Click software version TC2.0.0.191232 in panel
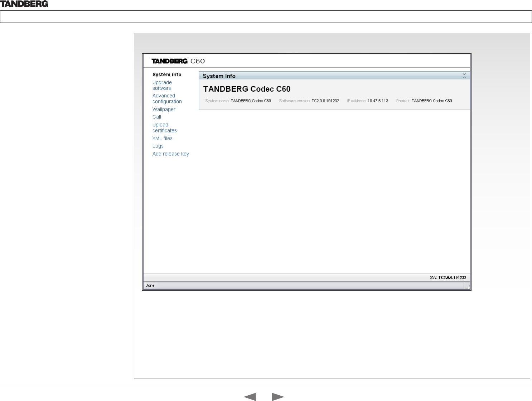The image size is (532, 401). pyautogui.click(x=325, y=101)
